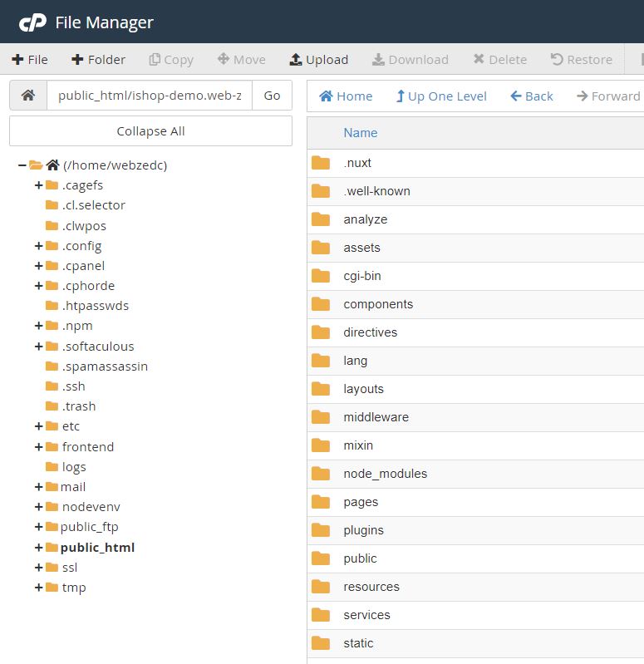644x664 pixels.
Task: Select the logs folder in tree
Action: pos(74,467)
